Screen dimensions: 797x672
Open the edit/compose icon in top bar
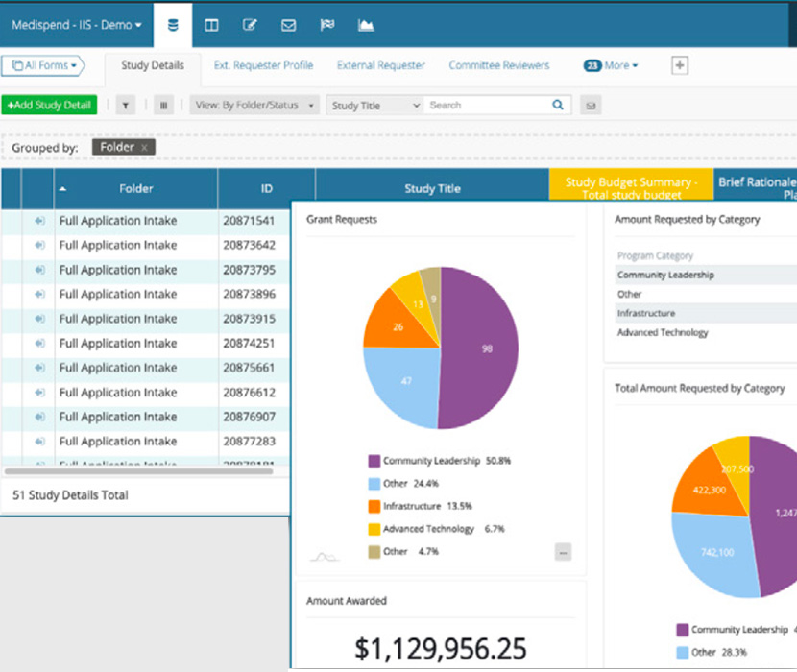251,25
